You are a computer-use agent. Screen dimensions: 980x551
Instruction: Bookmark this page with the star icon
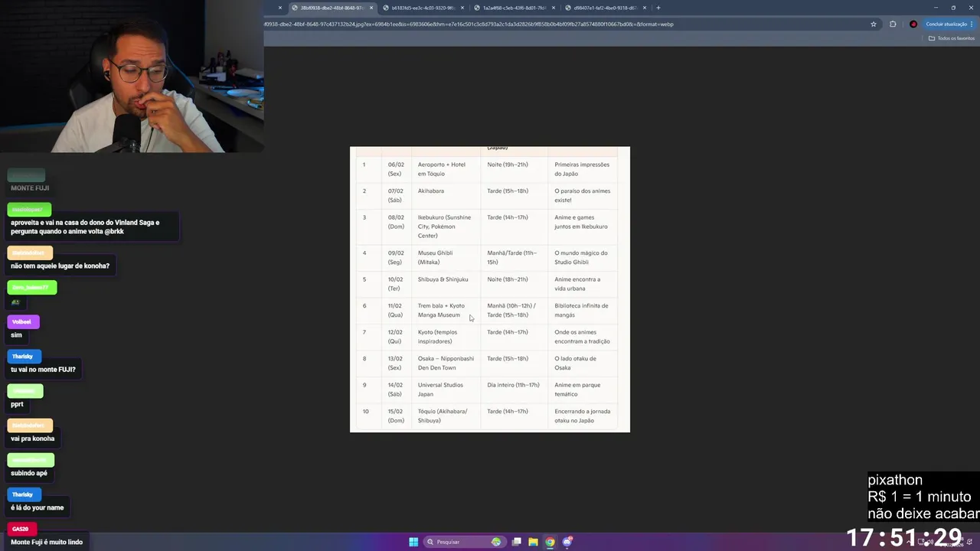[873, 24]
